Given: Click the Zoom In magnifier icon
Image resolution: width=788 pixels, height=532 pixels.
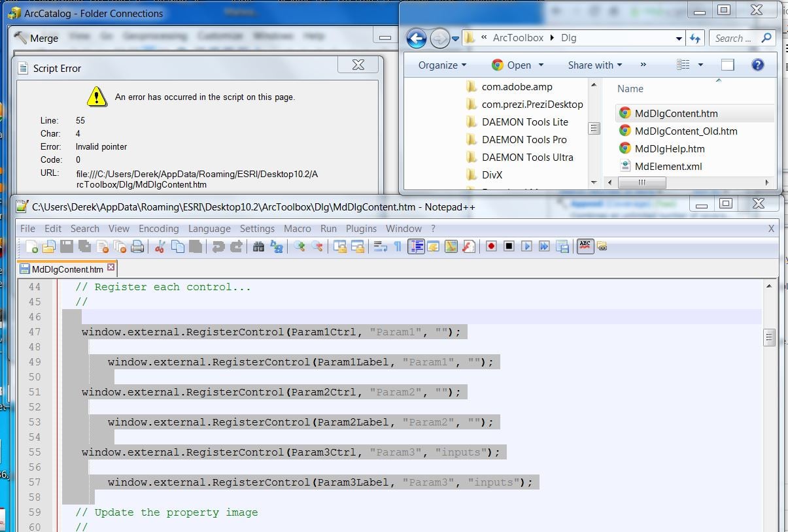Looking at the screenshot, I should (299, 246).
